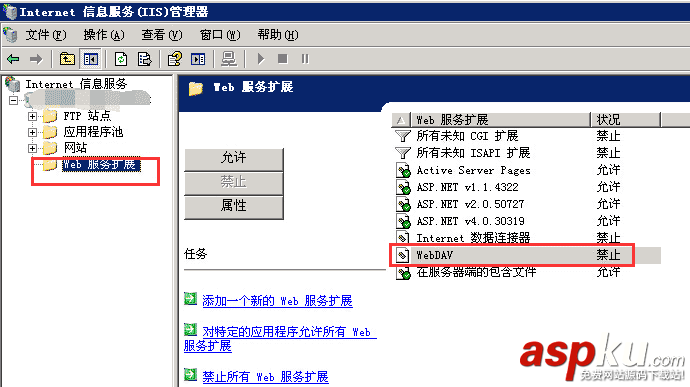The height and width of the screenshot is (387, 690).
Task: Click the IIS Manager title bar icon
Action: (x=10, y=12)
